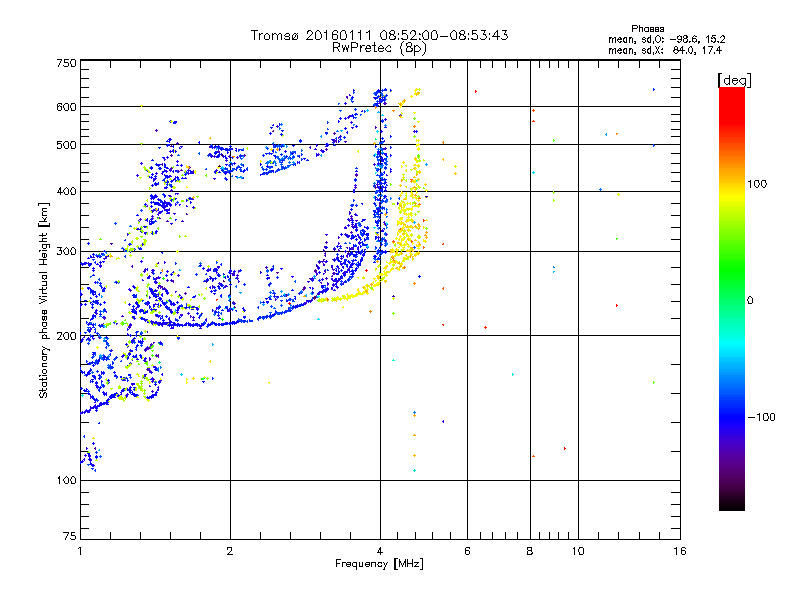Click the y-axis tick label '600'

coord(67,107)
